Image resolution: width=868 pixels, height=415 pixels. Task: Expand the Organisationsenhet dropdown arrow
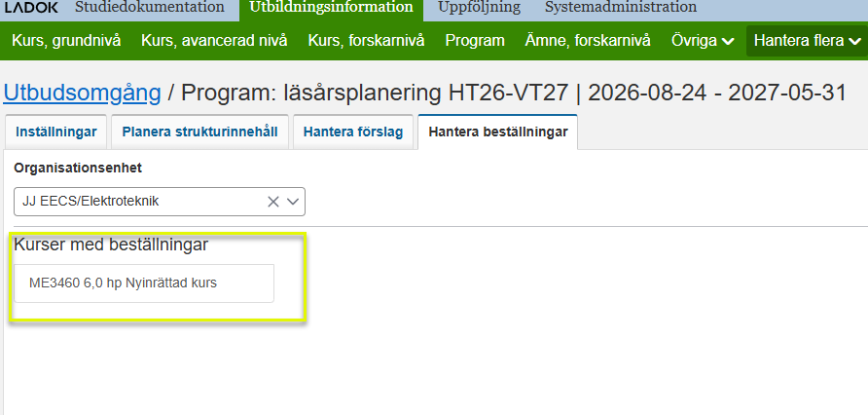pyautogui.click(x=294, y=202)
